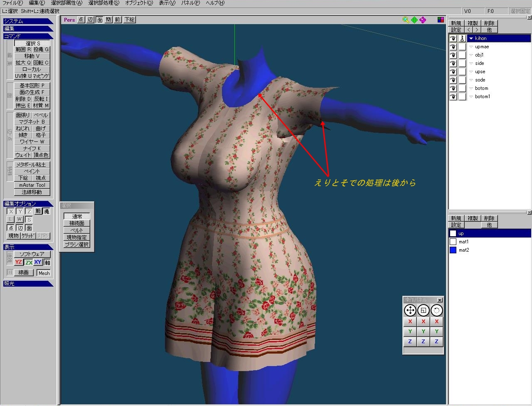Select the blue mat2 material swatch
Viewport: 532px width, 406px height.
point(453,250)
